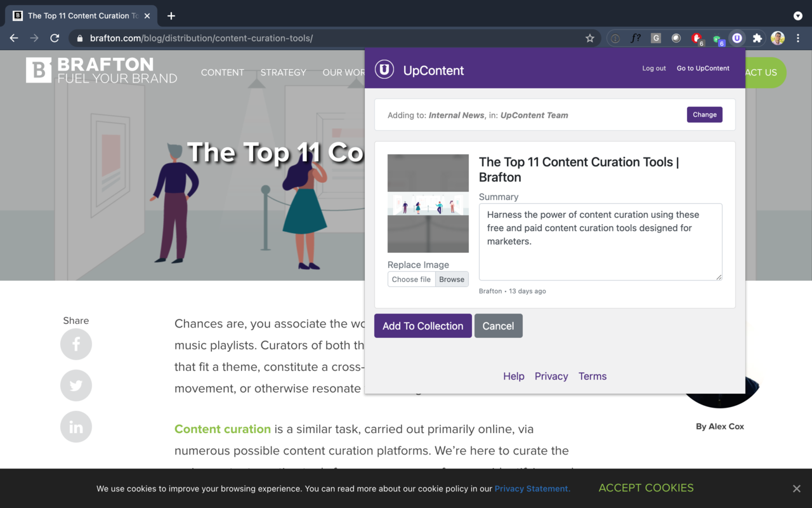Open the Chrome three-dot menu
812x508 pixels.
(797, 38)
